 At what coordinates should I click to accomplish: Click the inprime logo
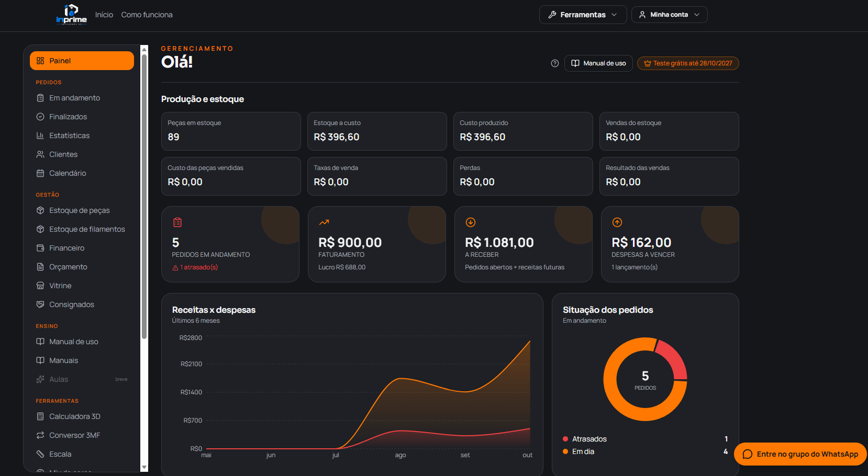pyautogui.click(x=72, y=15)
